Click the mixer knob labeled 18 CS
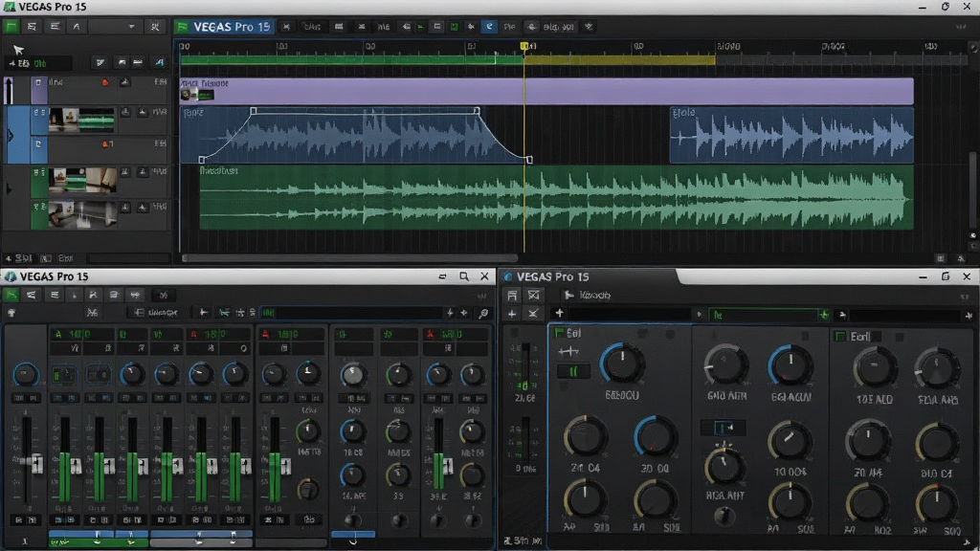Viewport: 980px width, 551px height. click(x=353, y=431)
